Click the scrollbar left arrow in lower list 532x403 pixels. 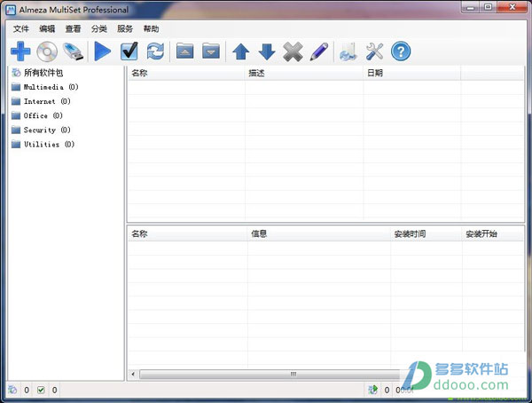point(133,374)
